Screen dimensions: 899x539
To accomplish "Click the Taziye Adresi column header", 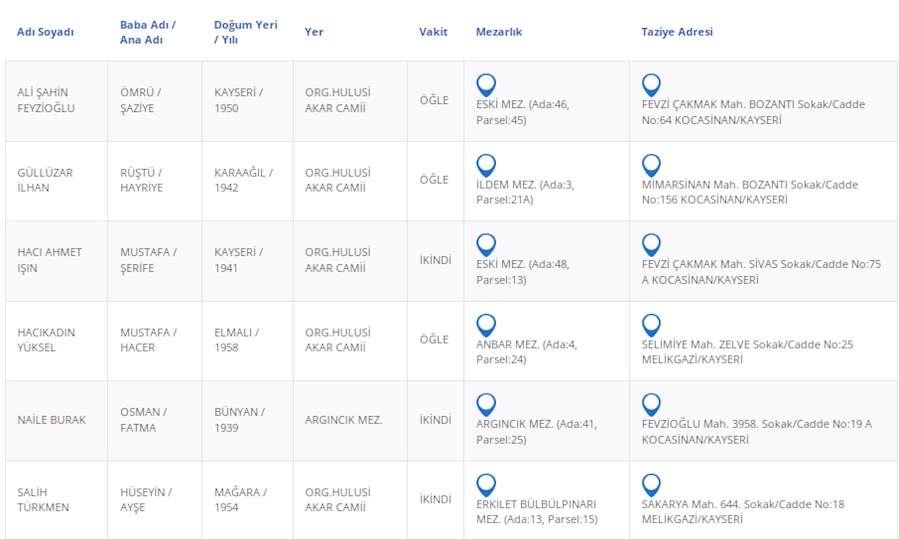I will click(676, 32).
